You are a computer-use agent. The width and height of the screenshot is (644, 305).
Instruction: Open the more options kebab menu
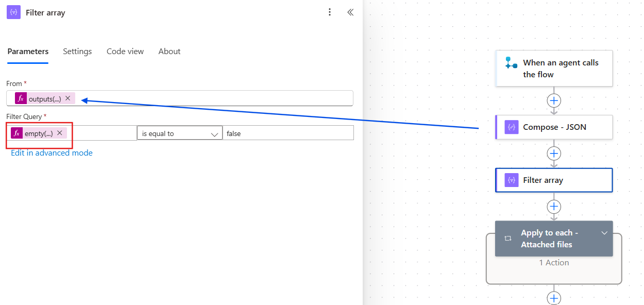330,12
